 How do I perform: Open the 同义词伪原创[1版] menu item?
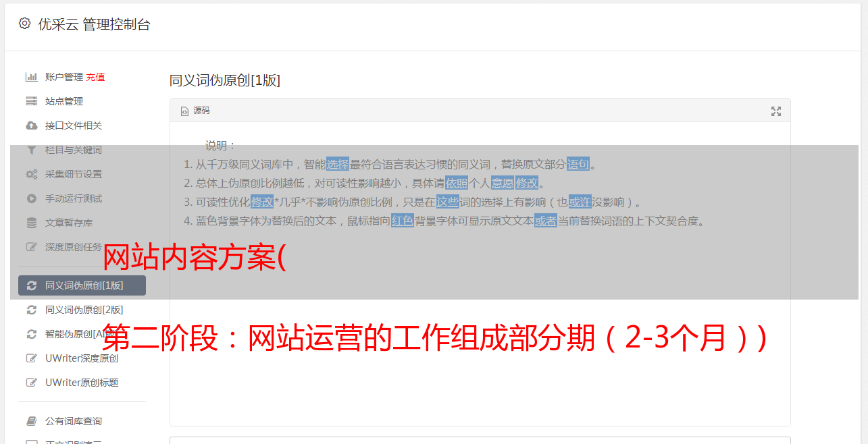tap(82, 285)
